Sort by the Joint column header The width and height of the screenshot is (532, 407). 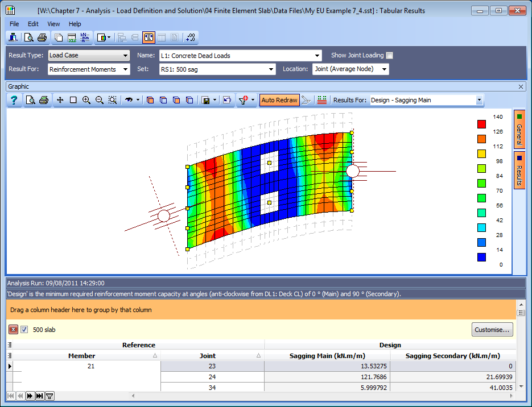[212, 355]
